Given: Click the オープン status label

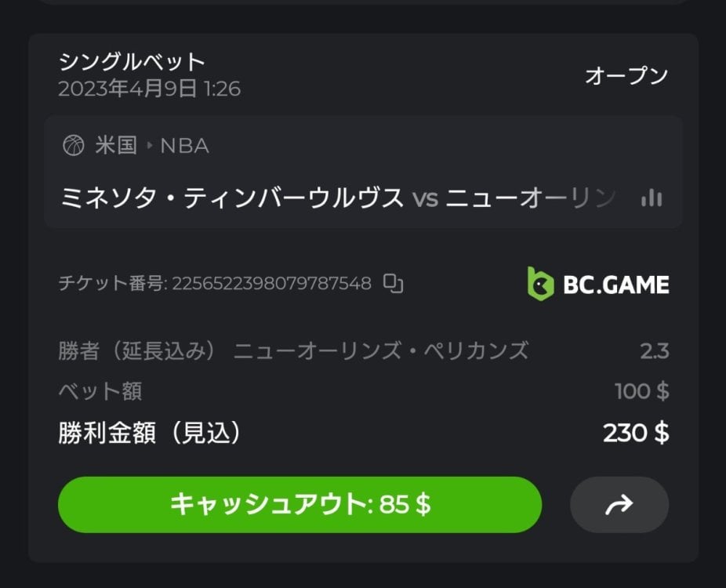Looking at the screenshot, I should (x=626, y=76).
